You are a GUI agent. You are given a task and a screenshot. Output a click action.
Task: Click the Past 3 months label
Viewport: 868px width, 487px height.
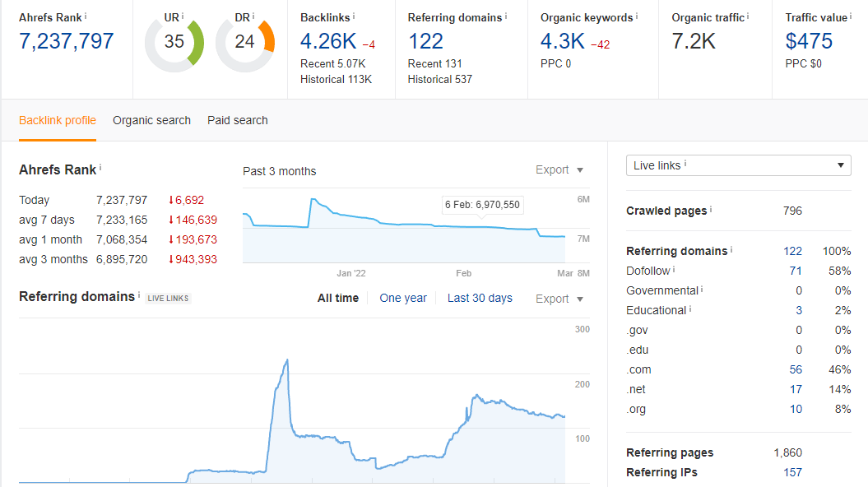pyautogui.click(x=279, y=172)
